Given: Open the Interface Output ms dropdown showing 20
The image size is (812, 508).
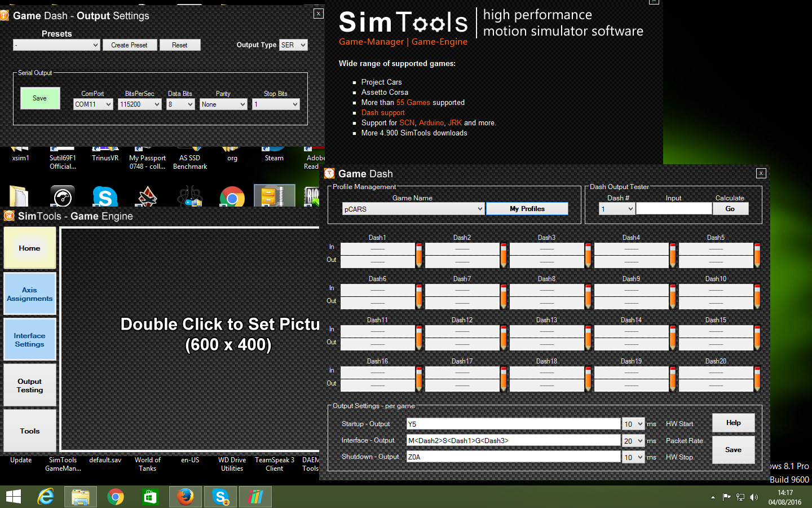Looking at the screenshot, I should (x=633, y=440).
